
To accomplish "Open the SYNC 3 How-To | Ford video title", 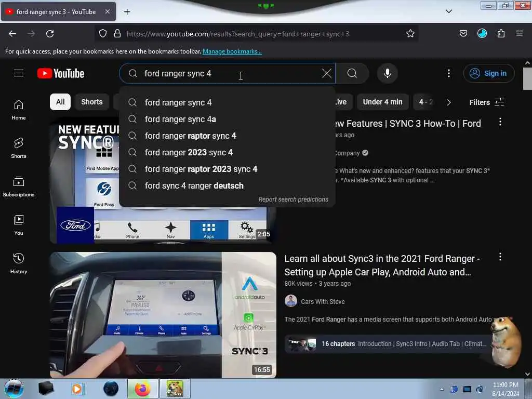I will [408, 124].
